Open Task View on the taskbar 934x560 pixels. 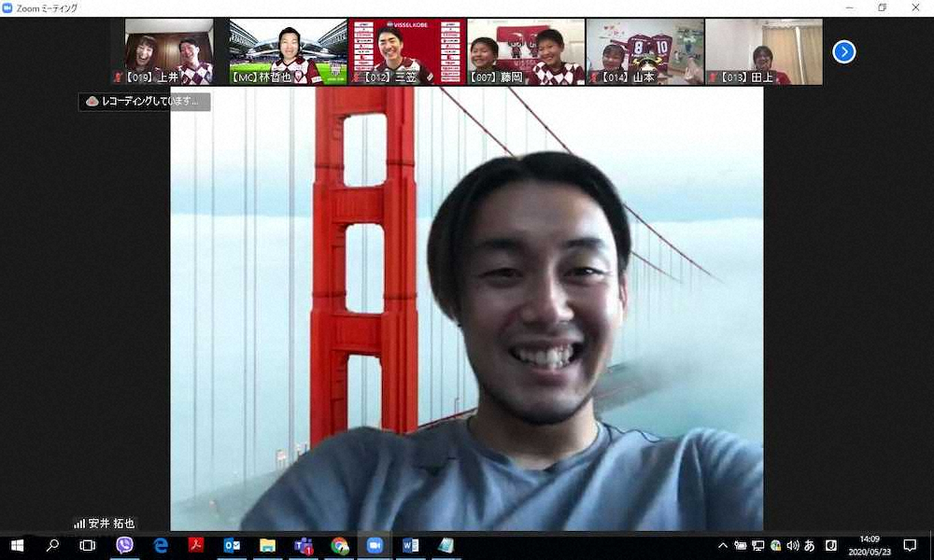(x=88, y=545)
